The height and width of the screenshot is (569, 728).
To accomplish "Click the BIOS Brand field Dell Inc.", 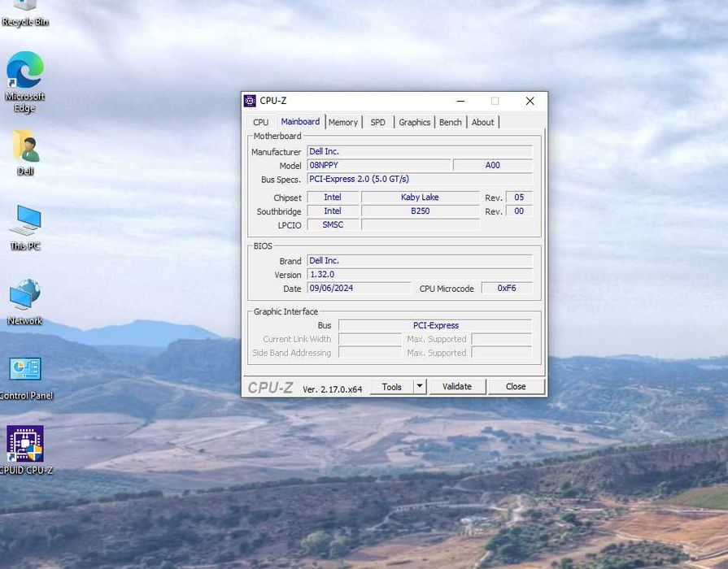I will (x=420, y=260).
